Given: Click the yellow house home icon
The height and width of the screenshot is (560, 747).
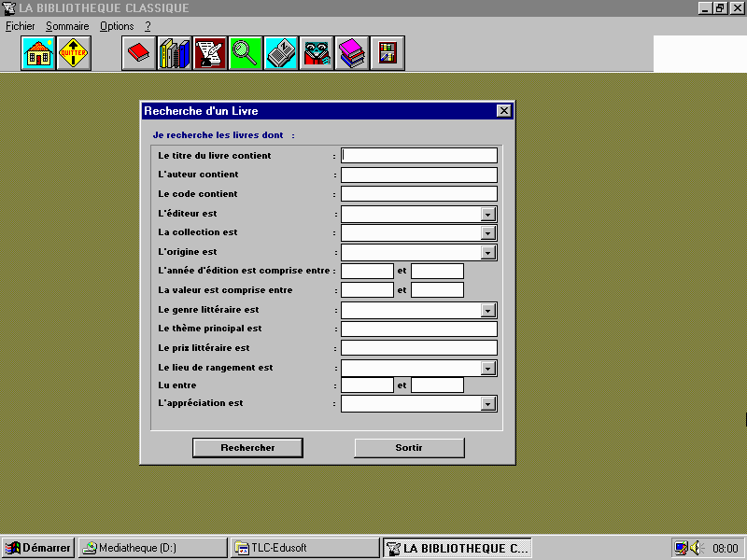Looking at the screenshot, I should click(38, 54).
